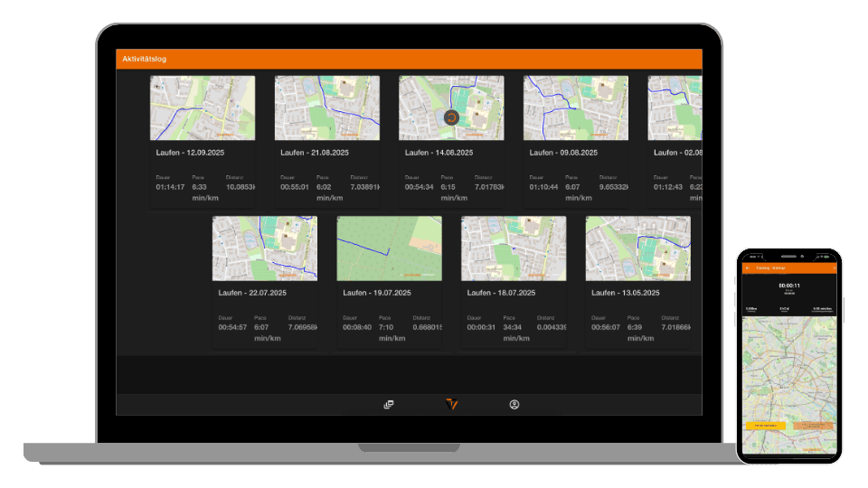Click duration value 01:10:44
Screen dimensions: 868x488
tap(543, 187)
